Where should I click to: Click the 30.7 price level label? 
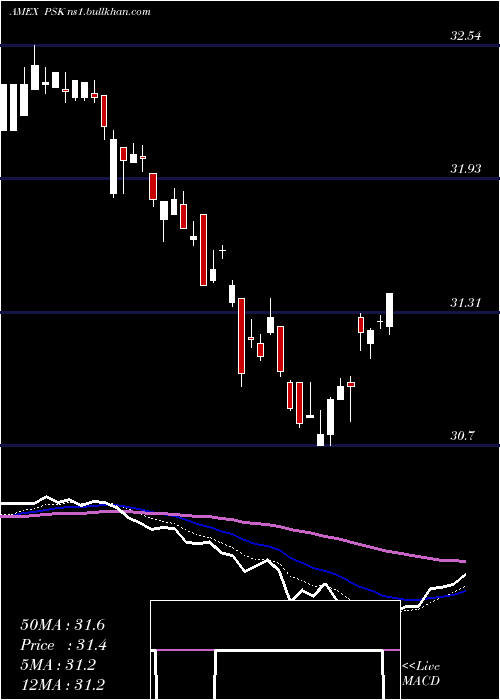462,436
